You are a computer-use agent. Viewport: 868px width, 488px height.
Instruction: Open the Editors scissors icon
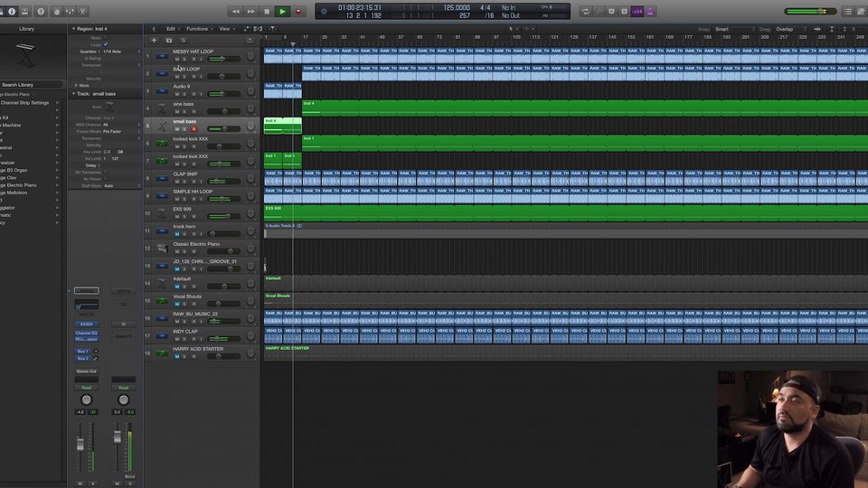[83, 11]
